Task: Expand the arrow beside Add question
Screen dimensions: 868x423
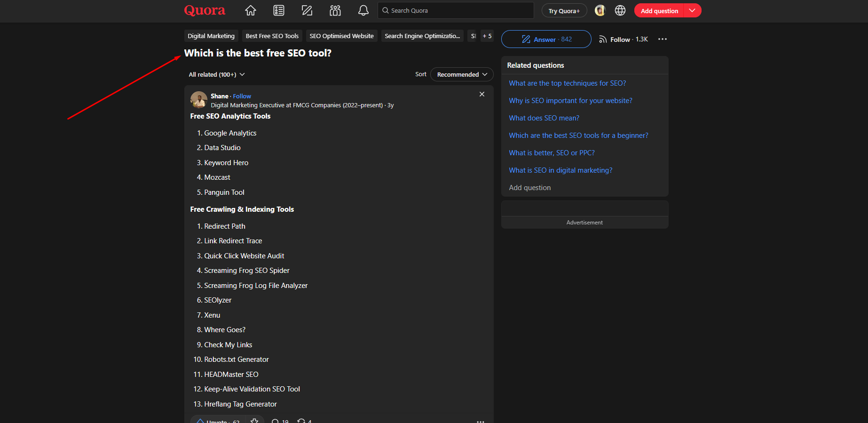Action: tap(692, 10)
